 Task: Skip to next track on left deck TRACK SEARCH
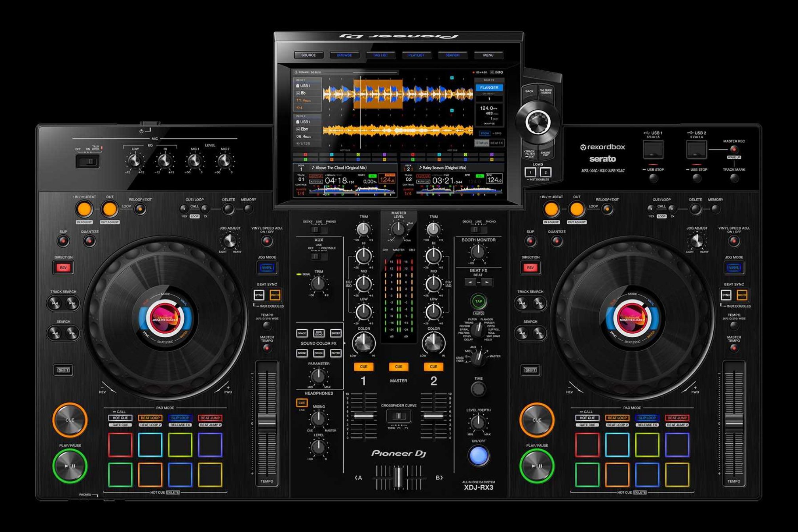tap(72, 304)
